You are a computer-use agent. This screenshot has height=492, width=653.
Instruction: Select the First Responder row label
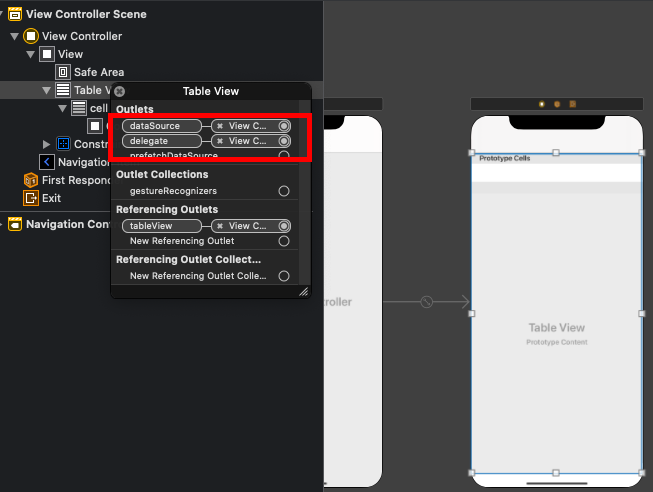click(76, 180)
